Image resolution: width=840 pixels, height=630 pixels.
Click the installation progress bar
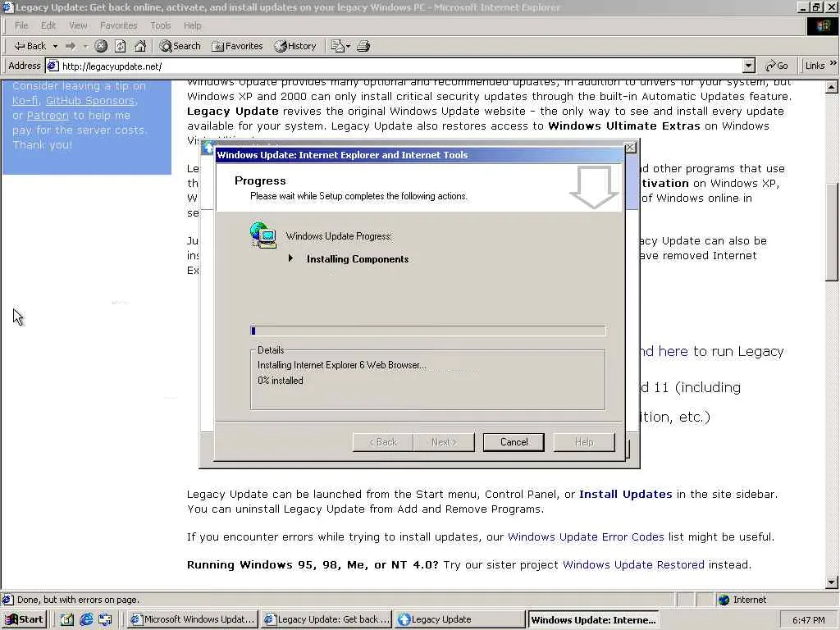click(x=428, y=331)
